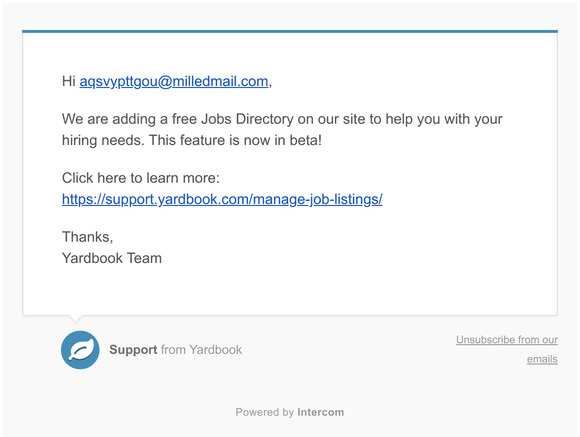This screenshot has height=437, width=580.
Task: Click the blue top border of the message card
Action: coord(290,31)
